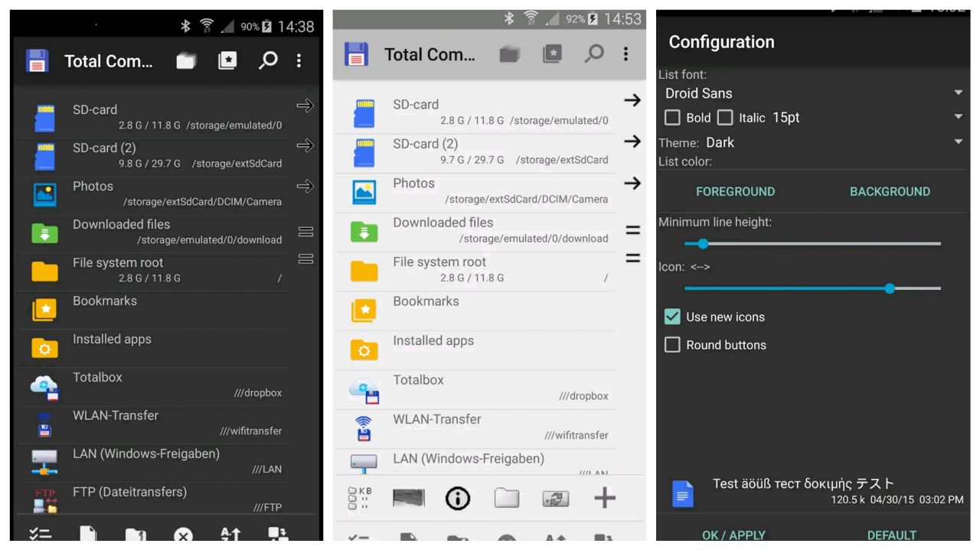Tap Totalbox cloud icon in dark-theme list
Image resolution: width=980 pixels, height=550 pixels.
45,387
